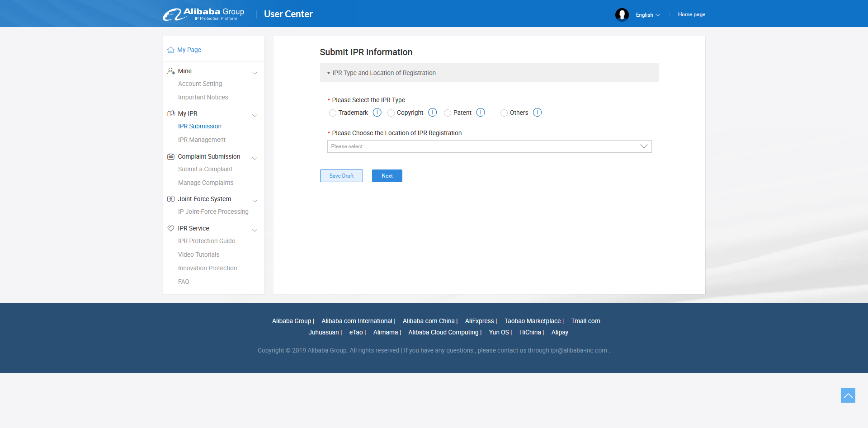Collapse the My IPR sidebar section
Image resolution: width=868 pixels, height=428 pixels.
[255, 116]
